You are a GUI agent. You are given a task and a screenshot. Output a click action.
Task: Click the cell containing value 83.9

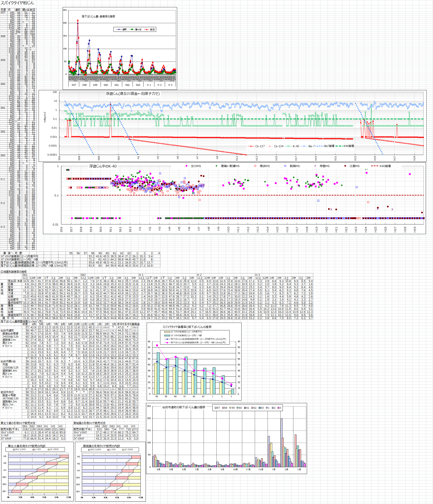pos(91,266)
